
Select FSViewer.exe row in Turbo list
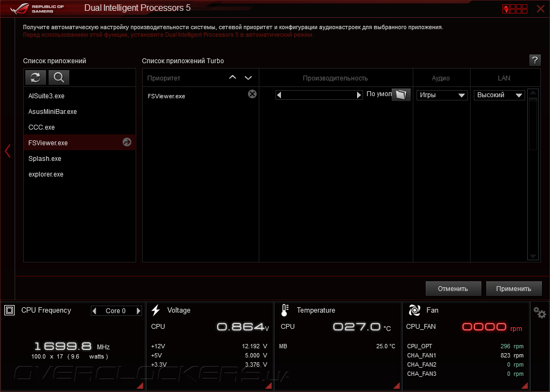[x=200, y=96]
